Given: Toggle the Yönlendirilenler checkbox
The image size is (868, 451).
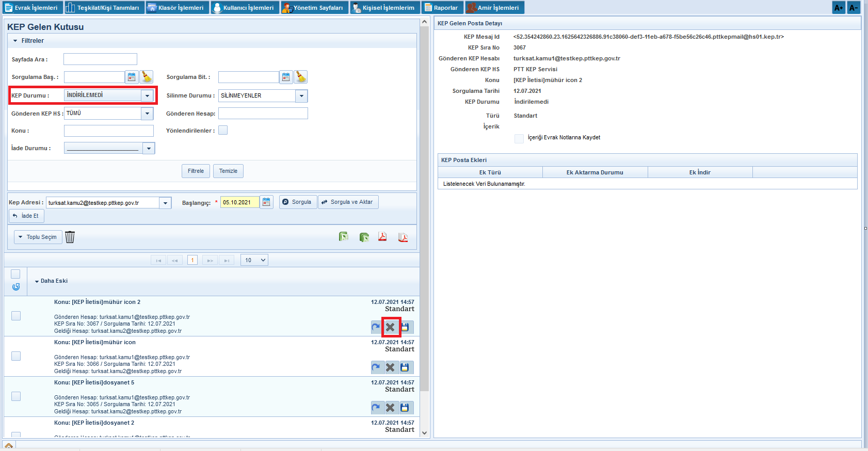Looking at the screenshot, I should coord(223,131).
